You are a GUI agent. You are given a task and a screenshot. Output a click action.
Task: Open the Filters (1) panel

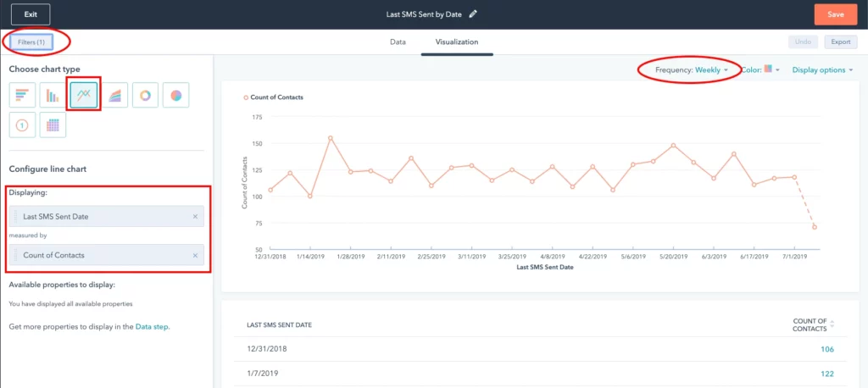coord(31,42)
